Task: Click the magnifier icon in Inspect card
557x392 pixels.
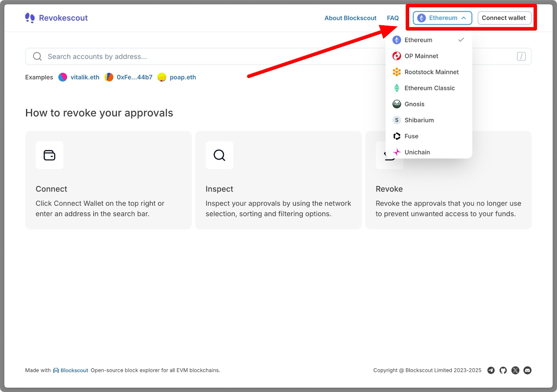Action: (x=219, y=155)
